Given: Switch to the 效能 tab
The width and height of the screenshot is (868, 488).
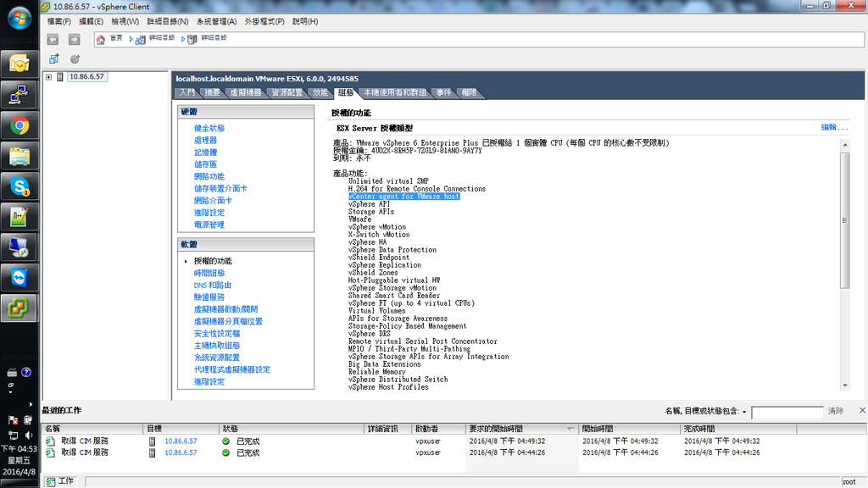Looking at the screenshot, I should tap(320, 93).
